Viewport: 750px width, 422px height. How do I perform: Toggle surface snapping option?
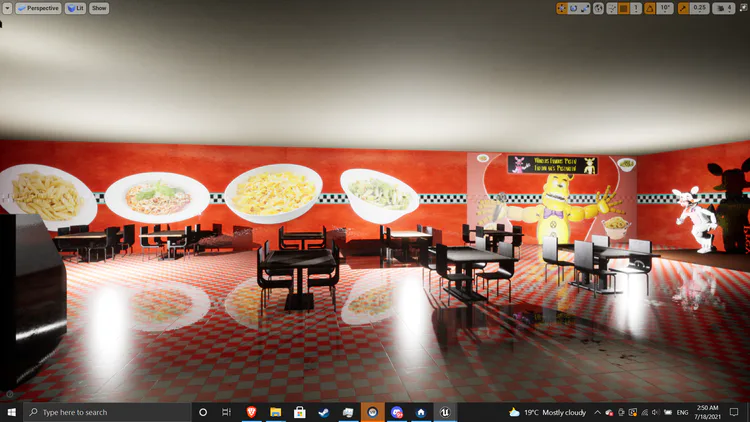click(612, 8)
